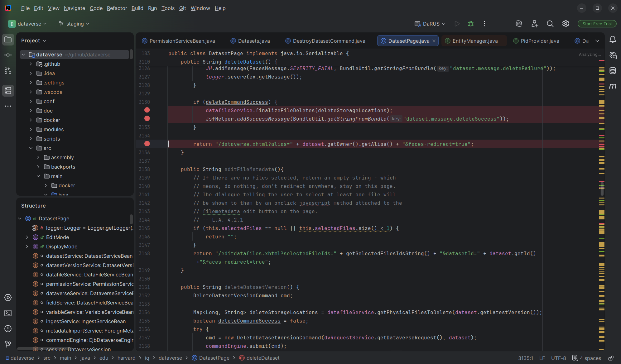Switch to the EntityManager.java tab
Viewport: 621px width, 364px height.
pyautogui.click(x=475, y=41)
